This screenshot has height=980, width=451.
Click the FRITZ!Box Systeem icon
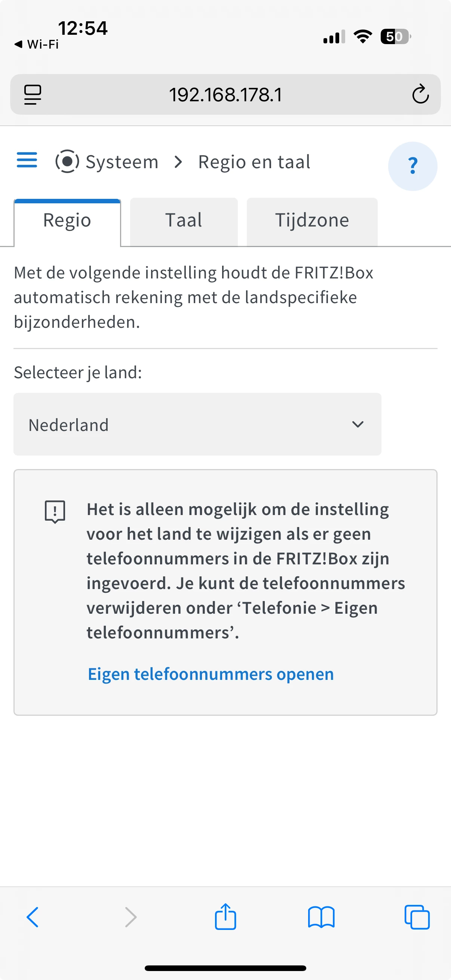(x=67, y=161)
